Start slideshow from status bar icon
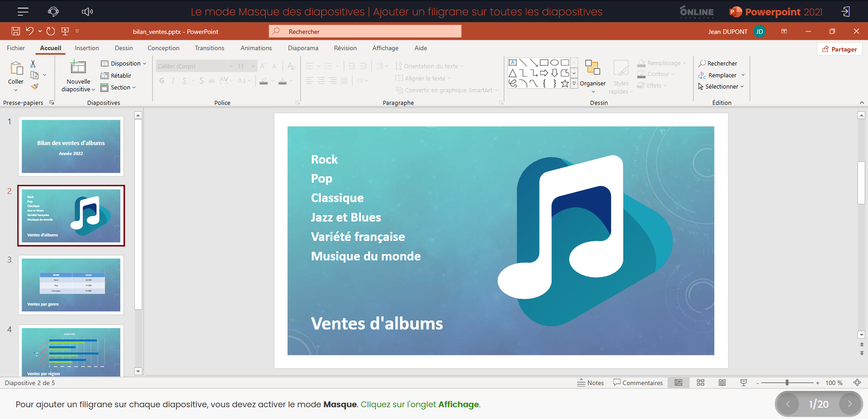Image resolution: width=868 pixels, height=419 pixels. tap(744, 383)
